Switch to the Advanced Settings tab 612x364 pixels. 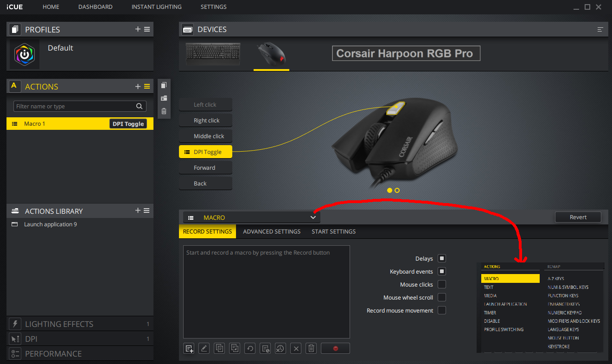point(272,231)
